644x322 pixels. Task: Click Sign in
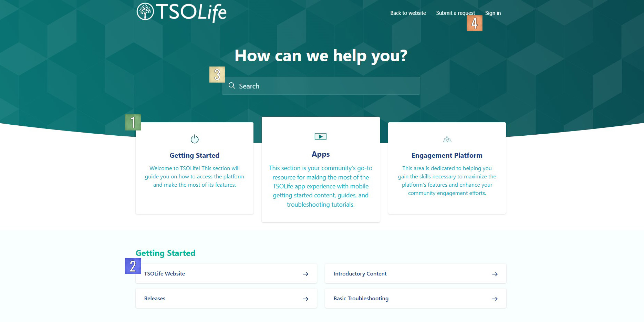[x=493, y=13]
